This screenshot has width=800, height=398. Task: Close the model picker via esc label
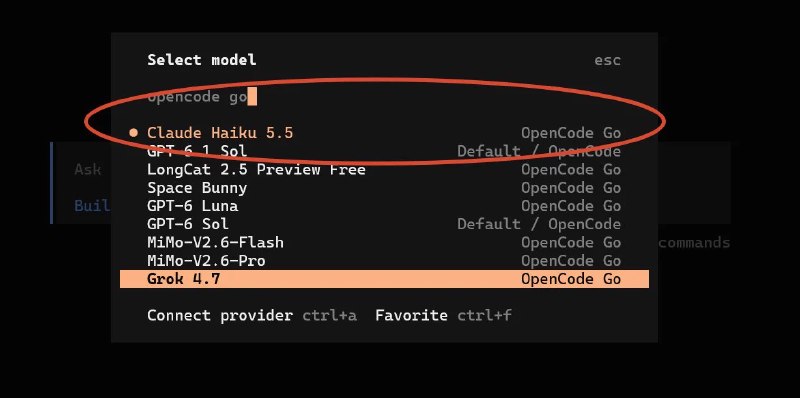(x=607, y=60)
